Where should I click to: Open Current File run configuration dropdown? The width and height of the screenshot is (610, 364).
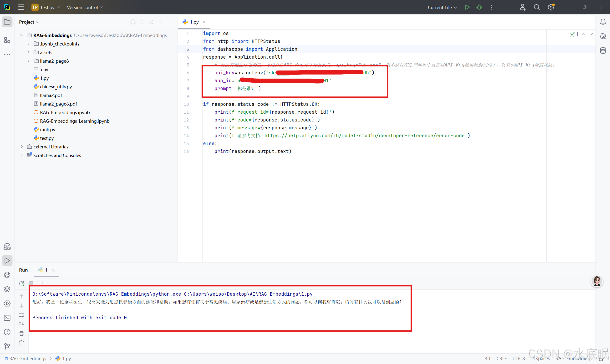(x=442, y=7)
